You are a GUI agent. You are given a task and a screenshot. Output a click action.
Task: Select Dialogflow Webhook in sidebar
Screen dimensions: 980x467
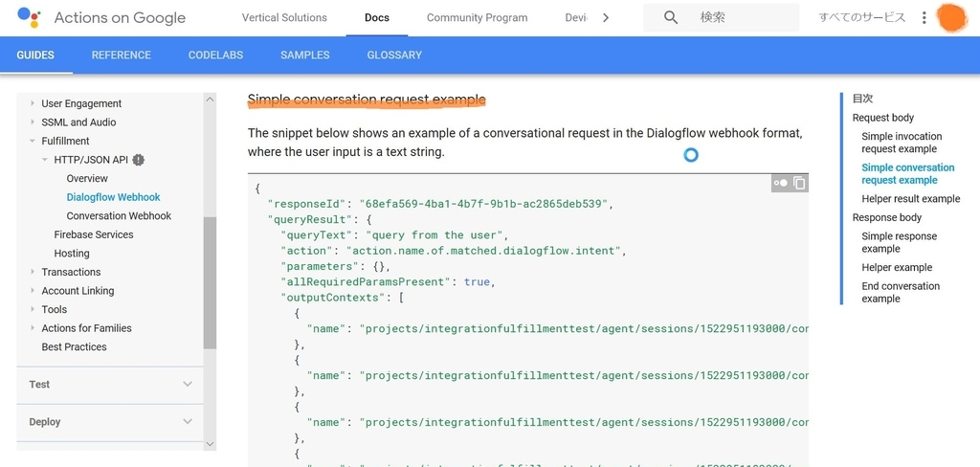[x=114, y=197]
